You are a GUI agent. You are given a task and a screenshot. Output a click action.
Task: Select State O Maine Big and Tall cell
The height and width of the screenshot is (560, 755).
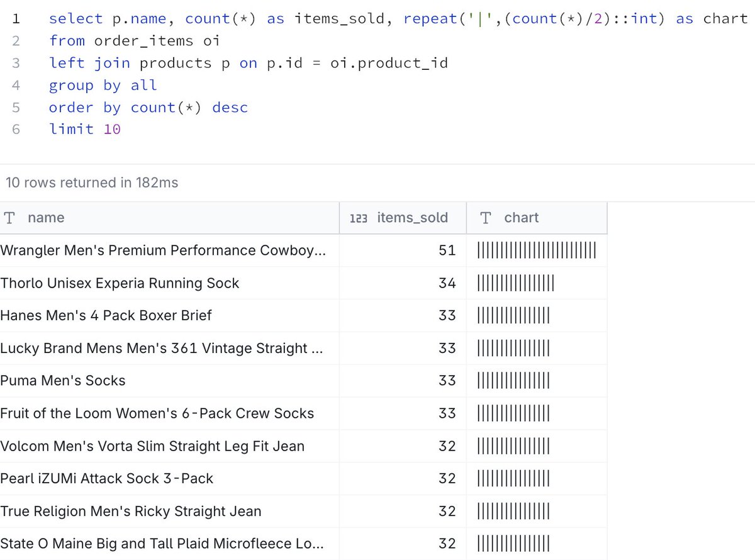[x=169, y=543]
